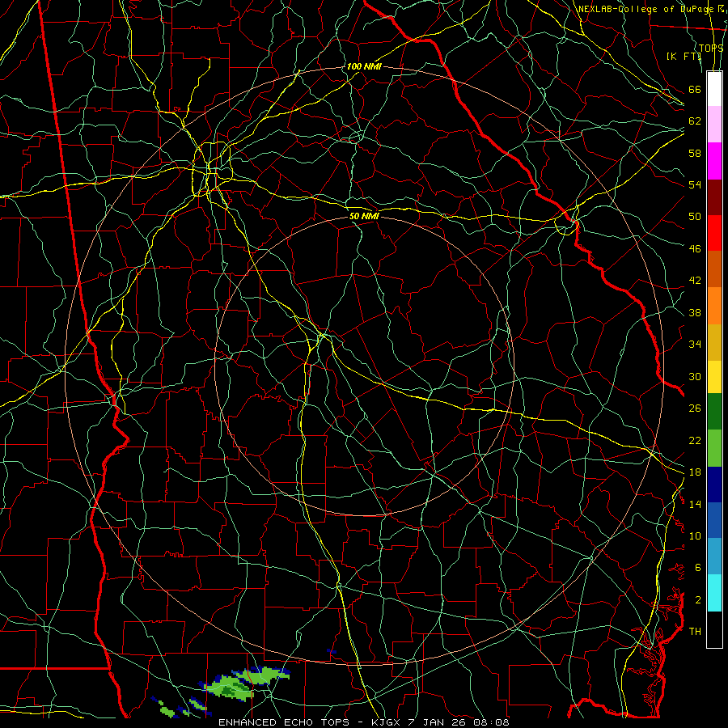This screenshot has height=728, width=728.
Task: Click the 50 NMI range ring label
Action: coord(364,216)
